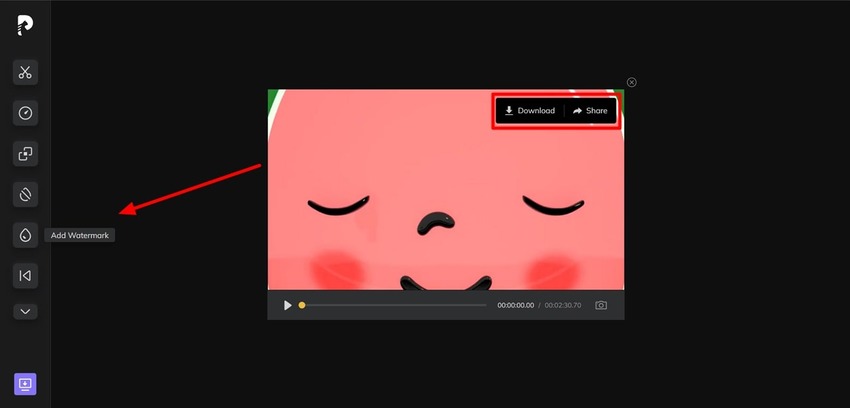Click the purple export icon at sidebar bottom

[x=25, y=384]
